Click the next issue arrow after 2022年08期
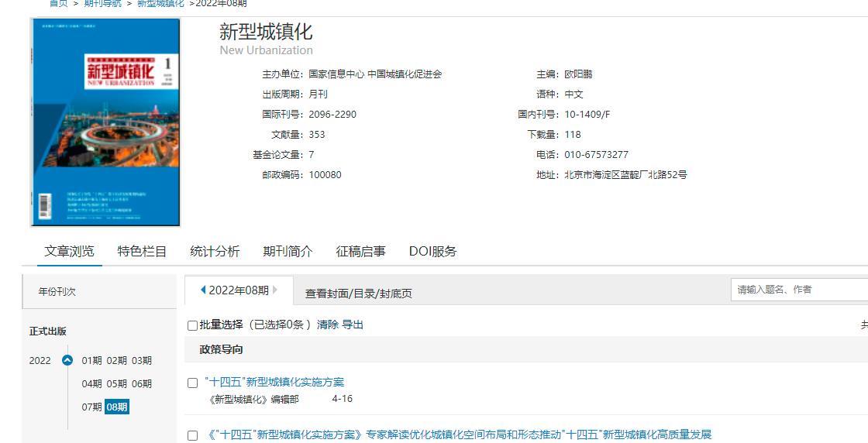868x443 pixels. [275, 290]
